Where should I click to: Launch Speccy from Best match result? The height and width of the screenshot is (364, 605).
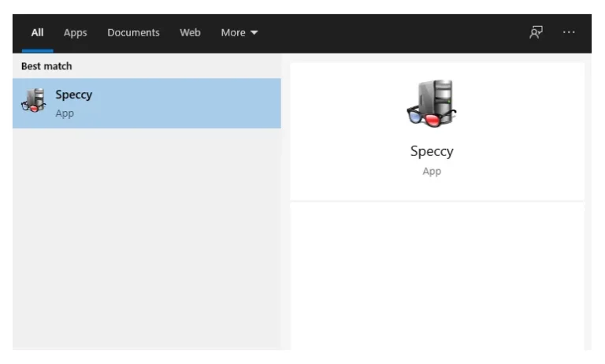147,103
